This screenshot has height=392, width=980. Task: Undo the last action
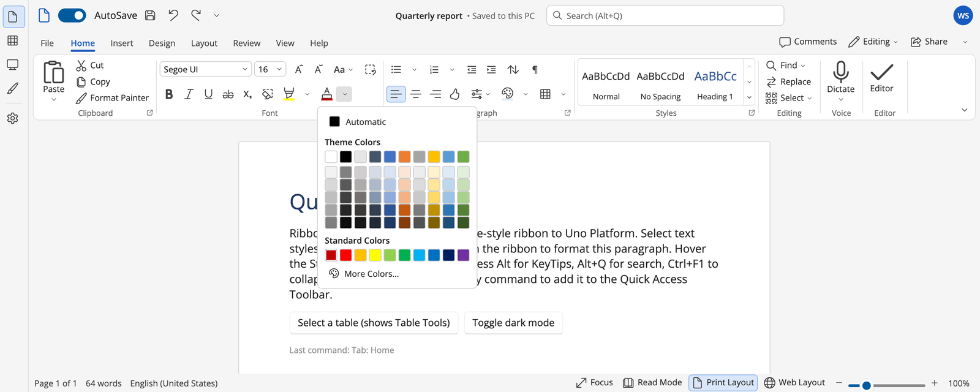coord(173,15)
